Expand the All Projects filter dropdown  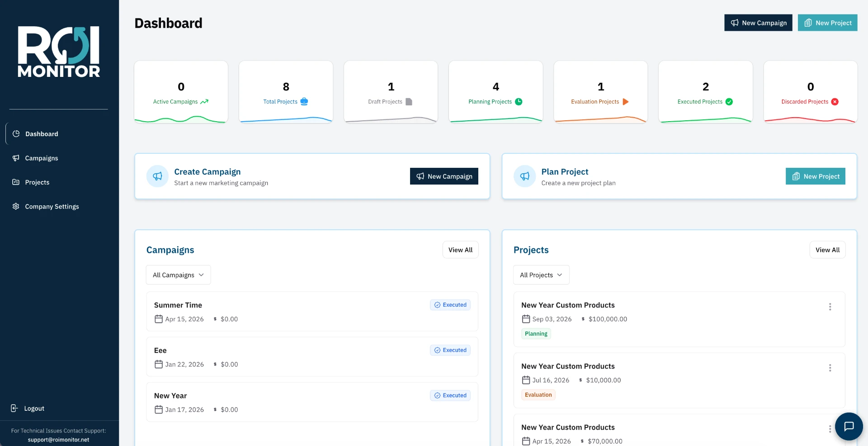click(x=541, y=275)
